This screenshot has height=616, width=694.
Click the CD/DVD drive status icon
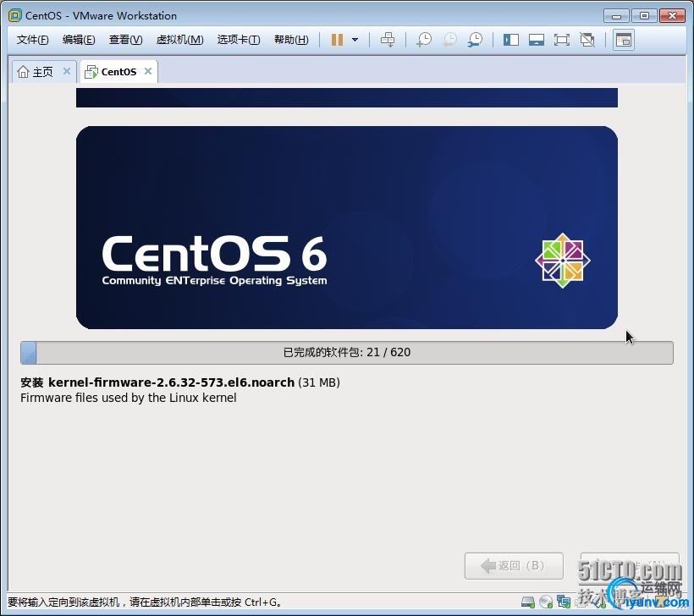(x=546, y=602)
